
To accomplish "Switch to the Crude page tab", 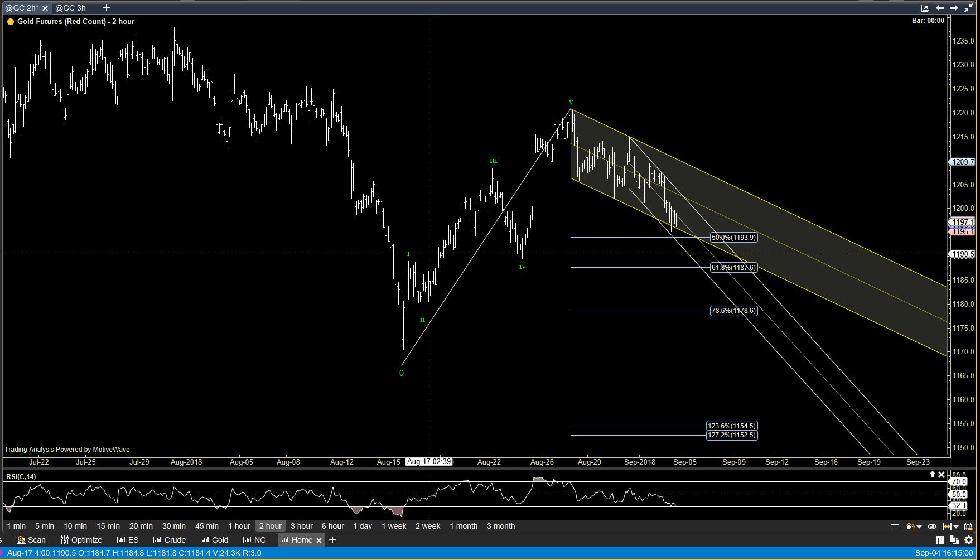I will [x=170, y=540].
